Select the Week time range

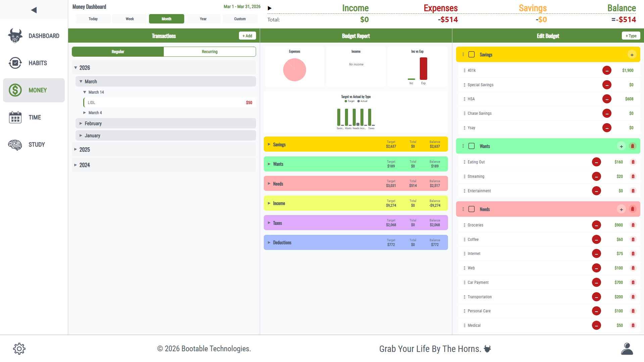point(130,19)
